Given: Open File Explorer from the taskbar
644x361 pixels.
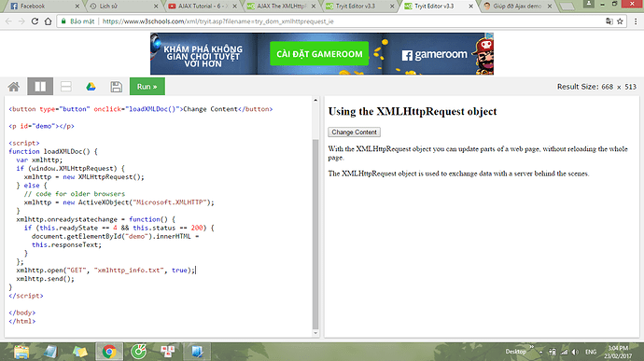Looking at the screenshot, I should 21,352.
